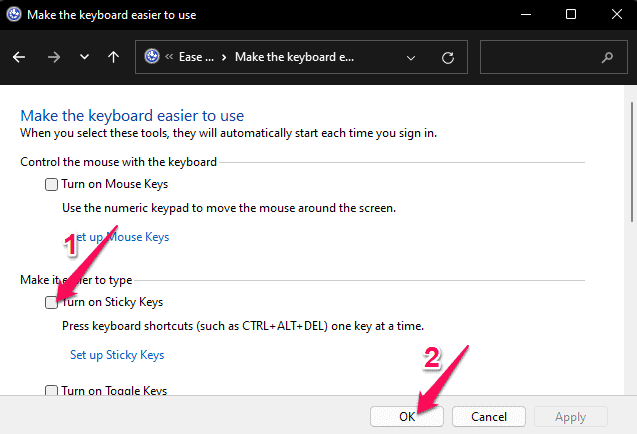
Task: Refresh the control panel page
Action: click(447, 57)
